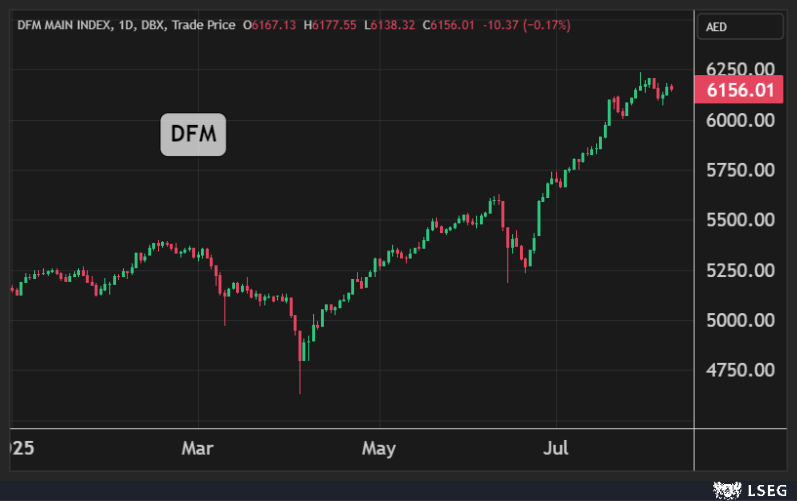
Task: Open the AED currency selector
Action: click(x=717, y=26)
